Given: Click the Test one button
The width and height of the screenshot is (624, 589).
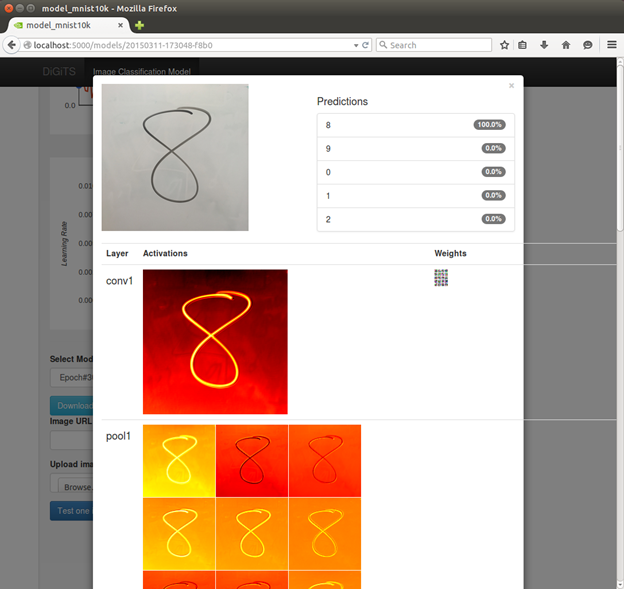Looking at the screenshot, I should [x=72, y=511].
